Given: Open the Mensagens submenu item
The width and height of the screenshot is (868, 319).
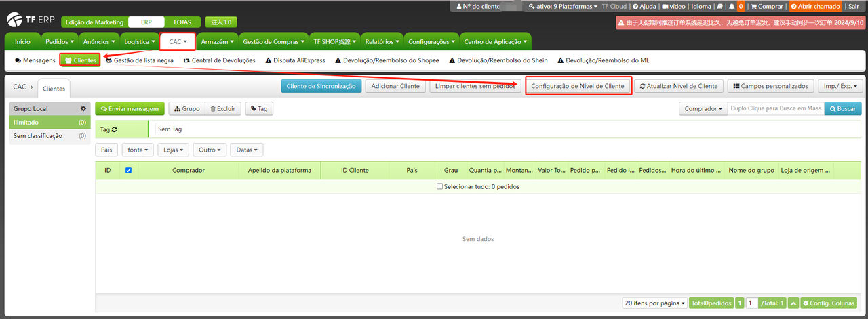Looking at the screenshot, I should click(35, 60).
